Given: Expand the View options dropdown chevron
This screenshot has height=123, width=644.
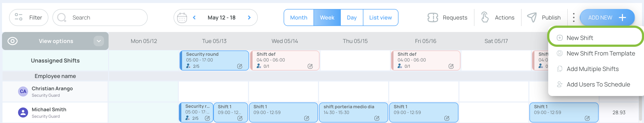Looking at the screenshot, I should 99,41.
